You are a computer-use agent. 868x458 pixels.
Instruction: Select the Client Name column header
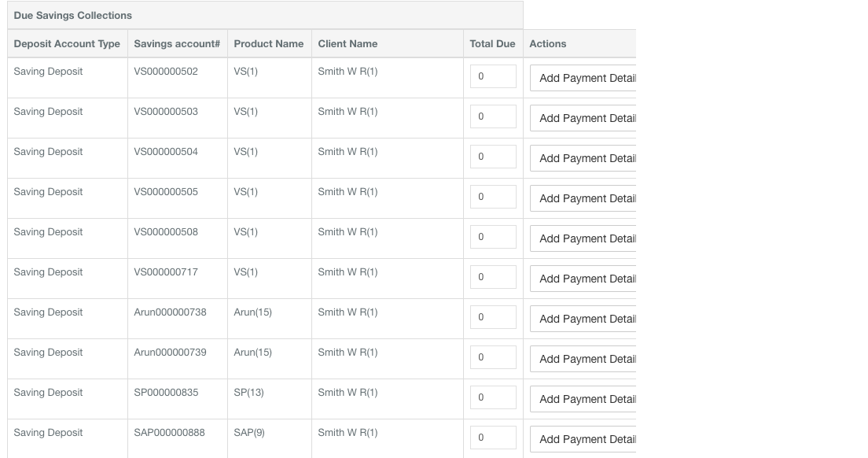click(347, 43)
